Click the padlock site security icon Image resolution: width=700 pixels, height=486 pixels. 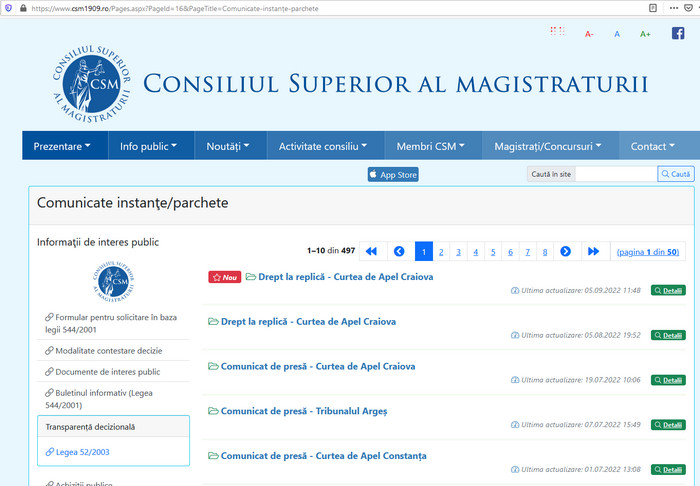tap(23, 8)
